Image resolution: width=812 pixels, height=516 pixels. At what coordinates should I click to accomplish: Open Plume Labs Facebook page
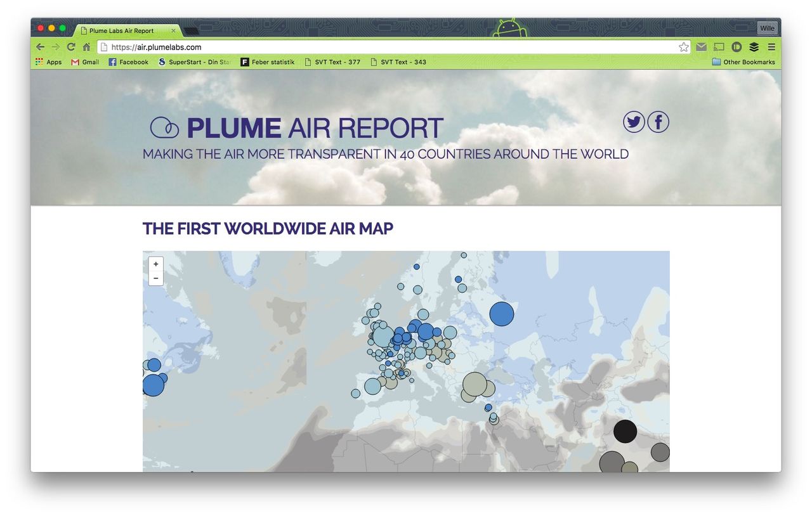coord(658,122)
